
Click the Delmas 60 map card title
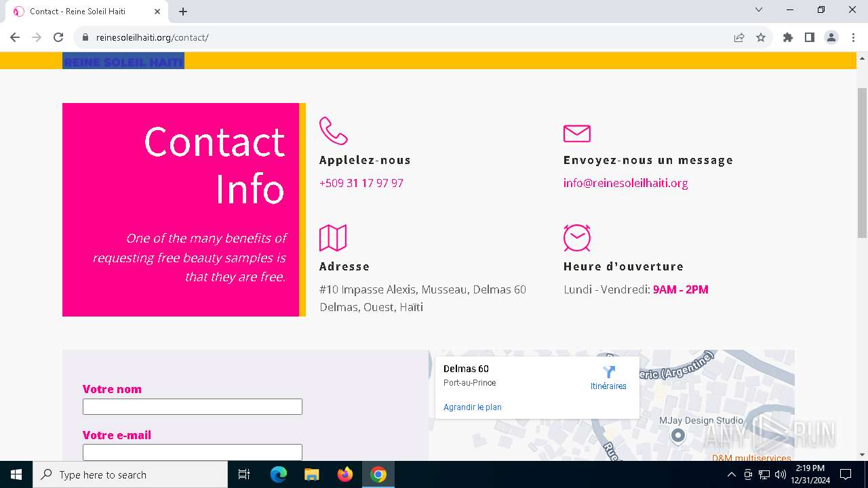pyautogui.click(x=466, y=369)
